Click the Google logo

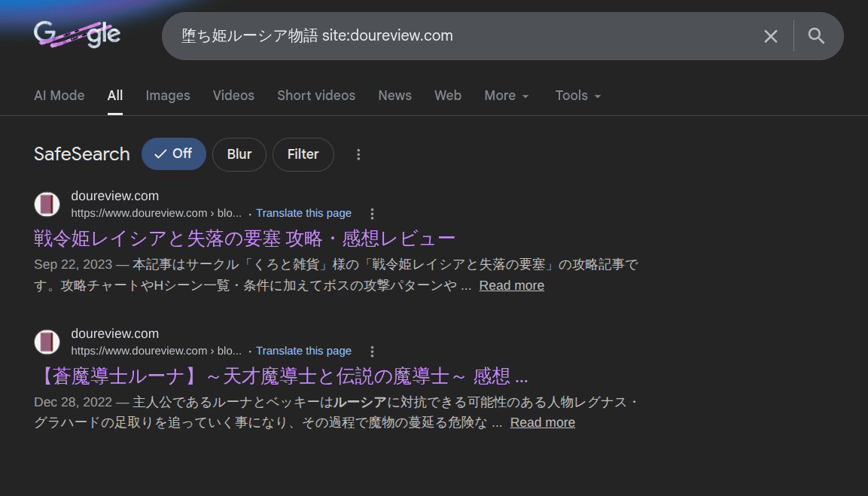77,35
